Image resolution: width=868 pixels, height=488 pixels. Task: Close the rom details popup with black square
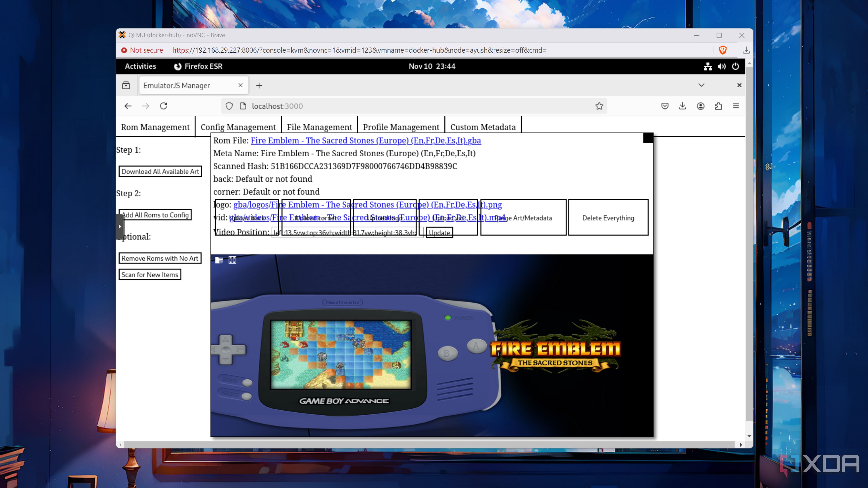tap(648, 138)
